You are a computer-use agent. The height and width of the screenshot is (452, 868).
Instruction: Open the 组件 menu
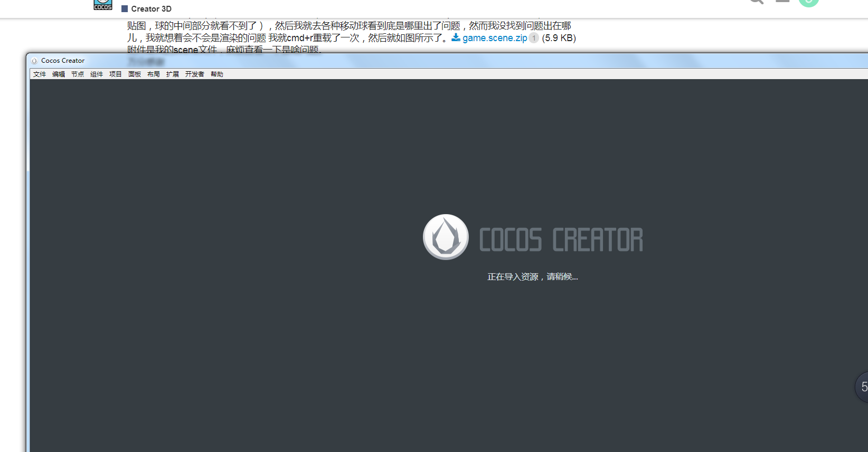click(97, 74)
